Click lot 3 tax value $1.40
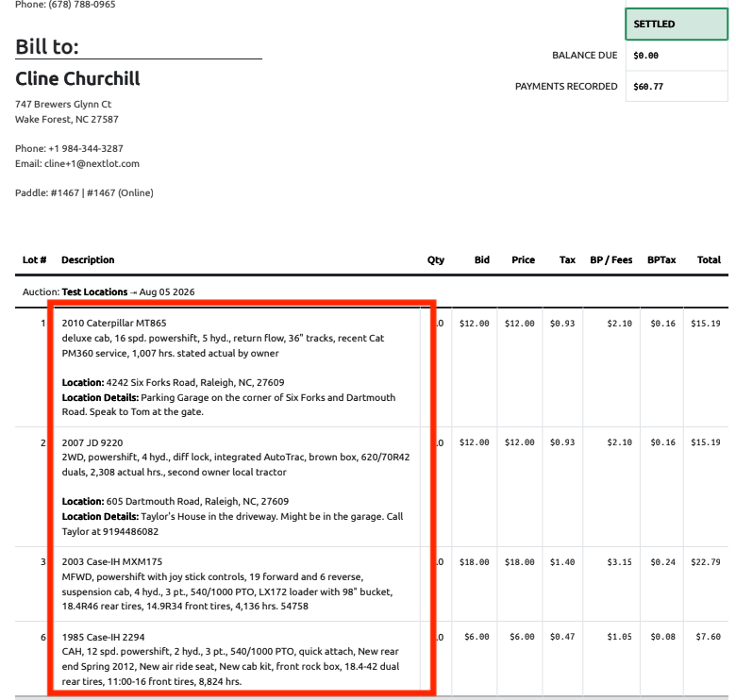736x700 pixels. coord(562,562)
